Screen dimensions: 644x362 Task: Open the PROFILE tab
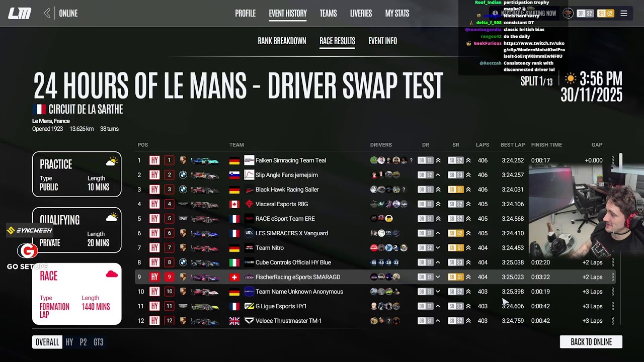(x=246, y=14)
